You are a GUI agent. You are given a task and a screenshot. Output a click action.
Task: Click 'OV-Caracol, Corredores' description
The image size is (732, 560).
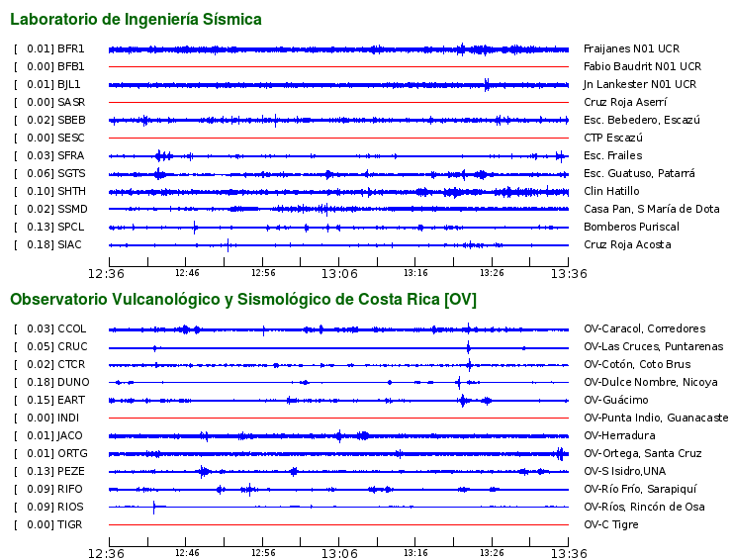coord(644,328)
